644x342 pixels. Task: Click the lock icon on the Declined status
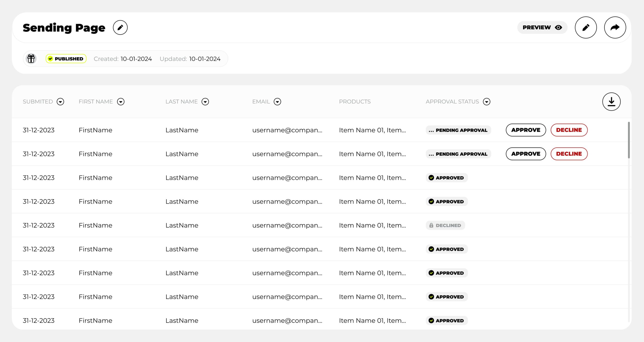[x=431, y=225]
